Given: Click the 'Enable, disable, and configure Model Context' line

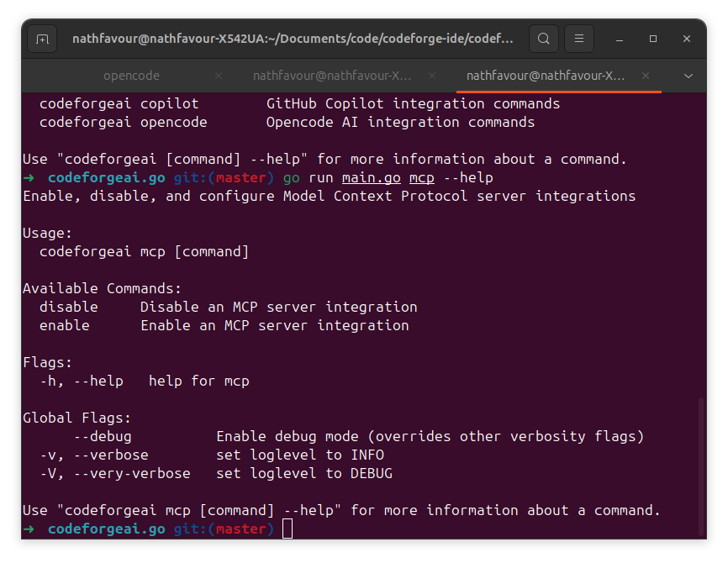Looking at the screenshot, I should pos(330,196).
